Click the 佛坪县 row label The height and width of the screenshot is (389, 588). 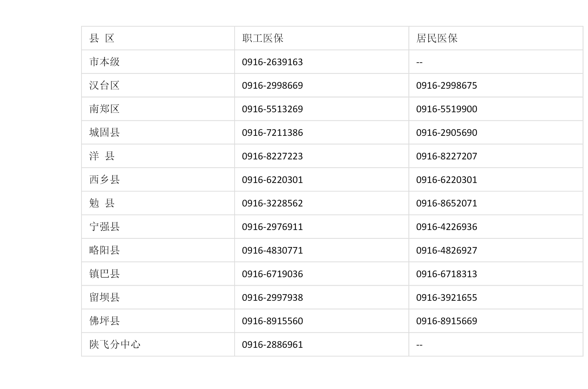pos(104,321)
